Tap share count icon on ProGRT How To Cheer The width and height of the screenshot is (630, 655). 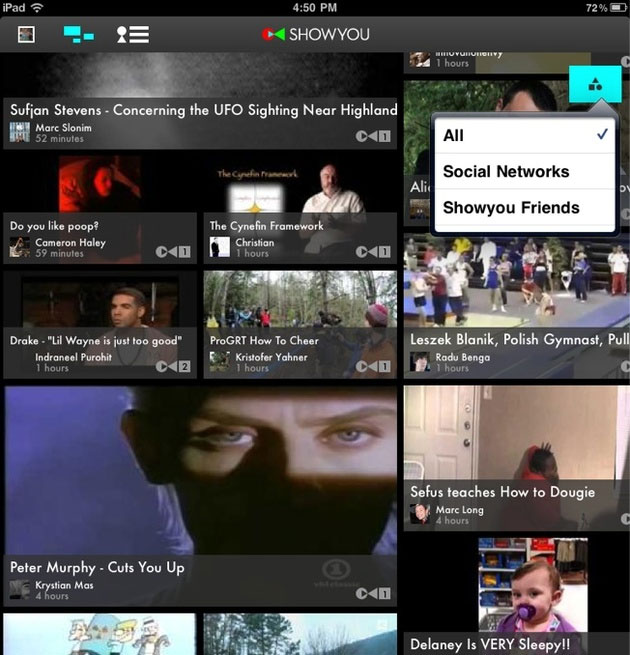(373, 366)
